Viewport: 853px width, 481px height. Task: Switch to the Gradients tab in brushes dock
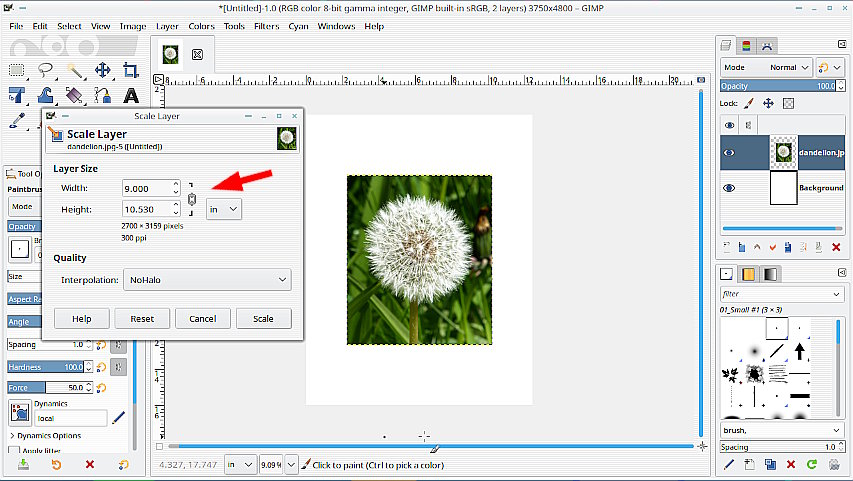770,274
